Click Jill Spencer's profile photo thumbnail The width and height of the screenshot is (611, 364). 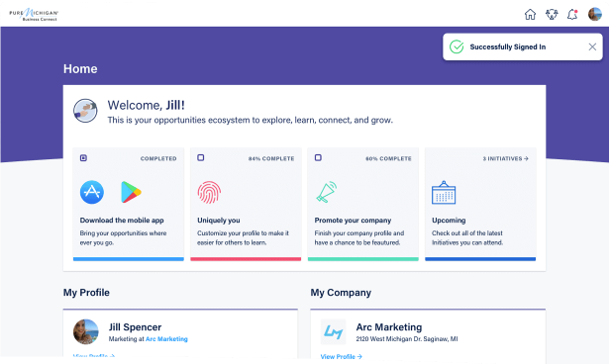pos(86,331)
